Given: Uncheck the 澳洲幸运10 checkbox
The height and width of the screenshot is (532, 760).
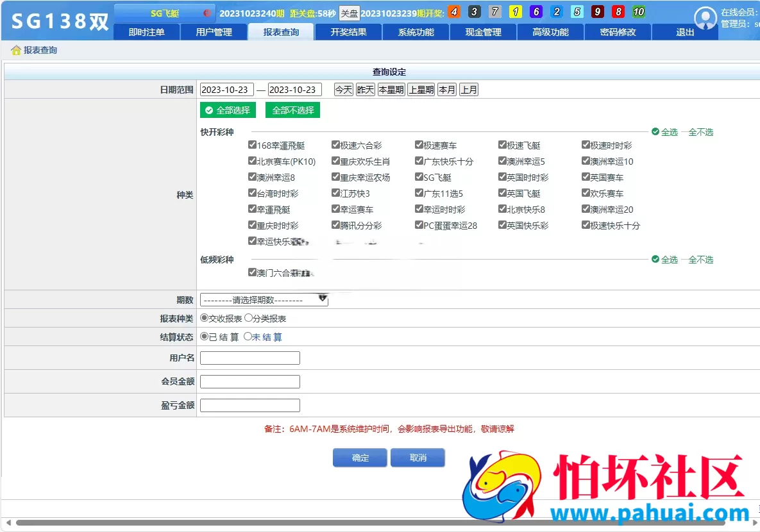Looking at the screenshot, I should [x=586, y=160].
